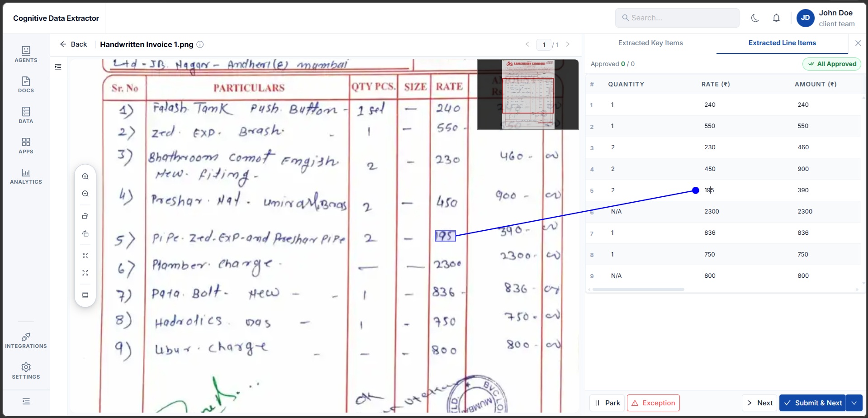Click the page minimap thumbnail

click(x=528, y=95)
